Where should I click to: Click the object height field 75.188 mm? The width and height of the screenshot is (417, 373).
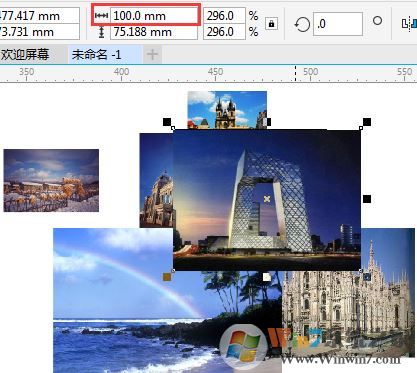tap(154, 32)
